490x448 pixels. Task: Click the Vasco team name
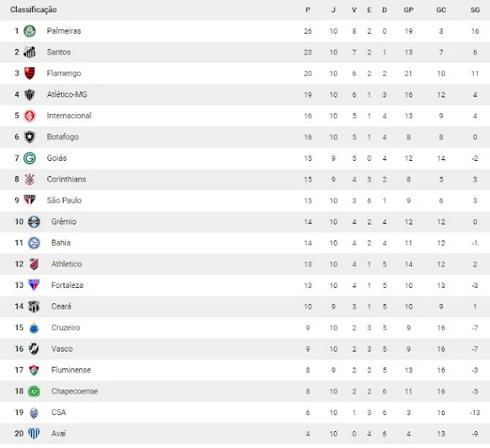coord(62,348)
